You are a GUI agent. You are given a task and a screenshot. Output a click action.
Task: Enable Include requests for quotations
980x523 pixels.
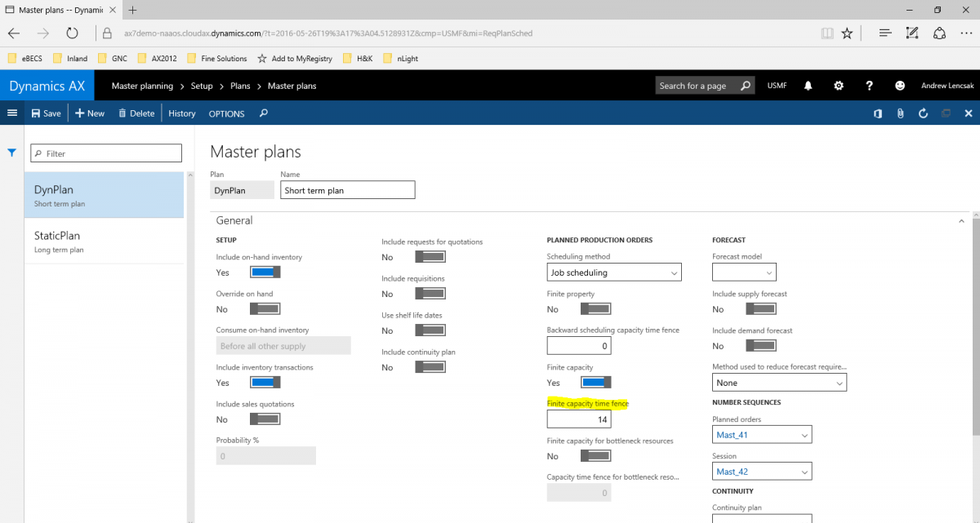coord(430,257)
